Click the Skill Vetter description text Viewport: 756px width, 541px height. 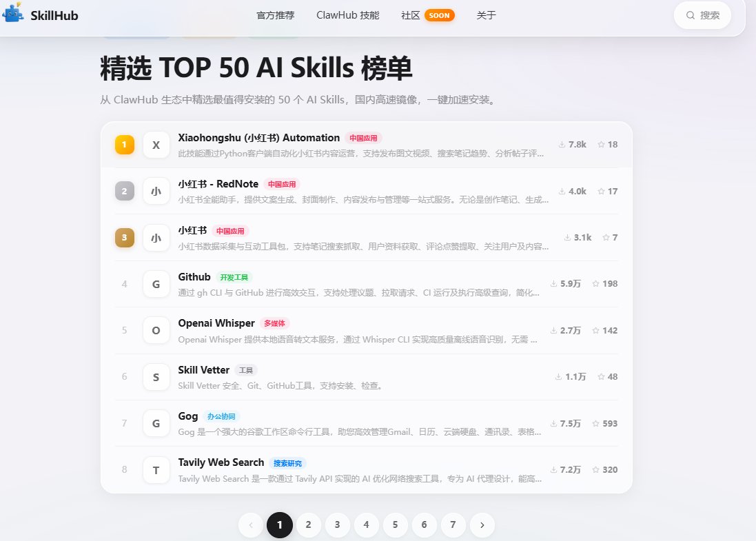pyautogui.click(x=280, y=386)
